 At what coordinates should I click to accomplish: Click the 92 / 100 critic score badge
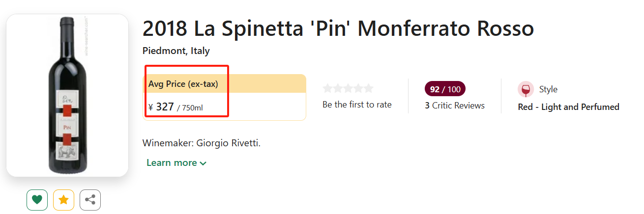point(445,89)
